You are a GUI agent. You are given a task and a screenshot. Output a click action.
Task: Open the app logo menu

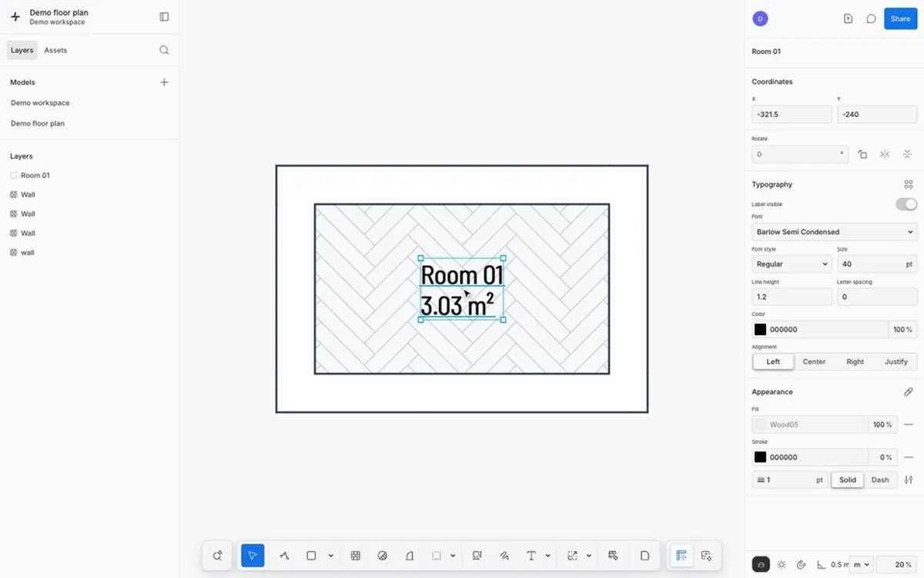click(15, 17)
